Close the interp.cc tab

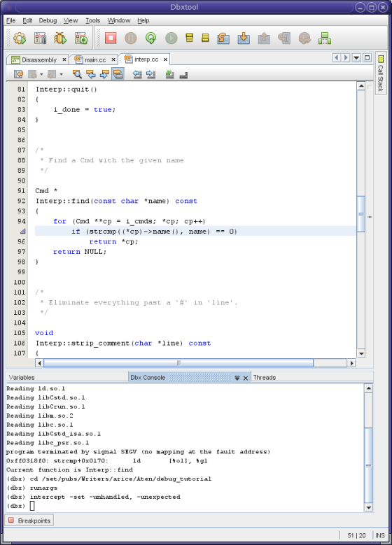pyautogui.click(x=166, y=59)
